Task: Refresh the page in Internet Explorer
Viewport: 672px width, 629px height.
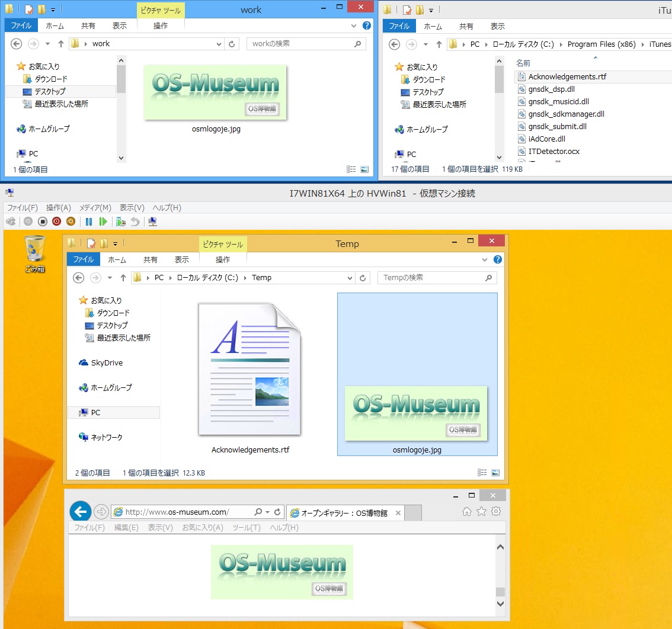Action: (x=277, y=512)
